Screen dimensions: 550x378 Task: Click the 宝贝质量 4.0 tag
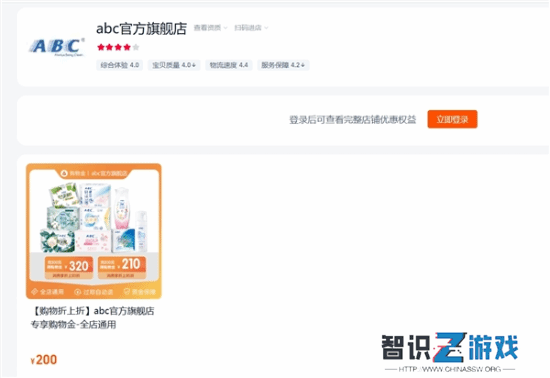174,65
